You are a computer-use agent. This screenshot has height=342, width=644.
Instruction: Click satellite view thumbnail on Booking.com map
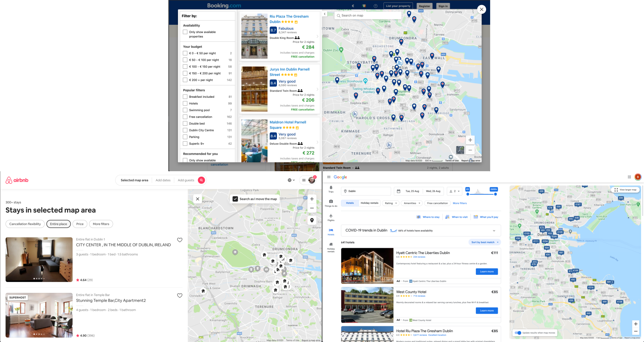coord(460,150)
